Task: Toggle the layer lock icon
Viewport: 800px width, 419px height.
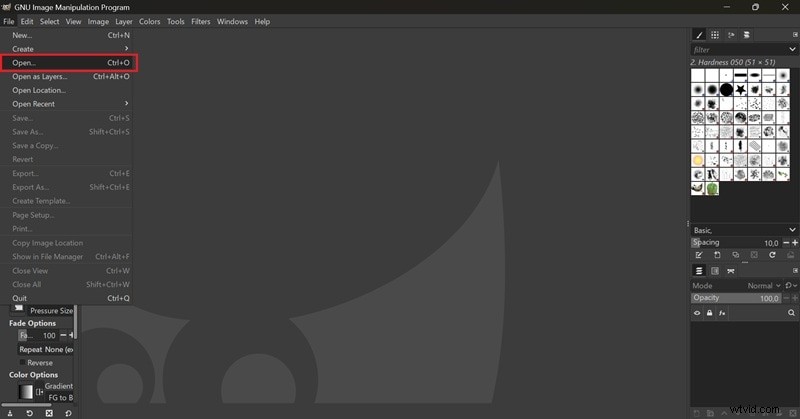Action: click(x=710, y=313)
